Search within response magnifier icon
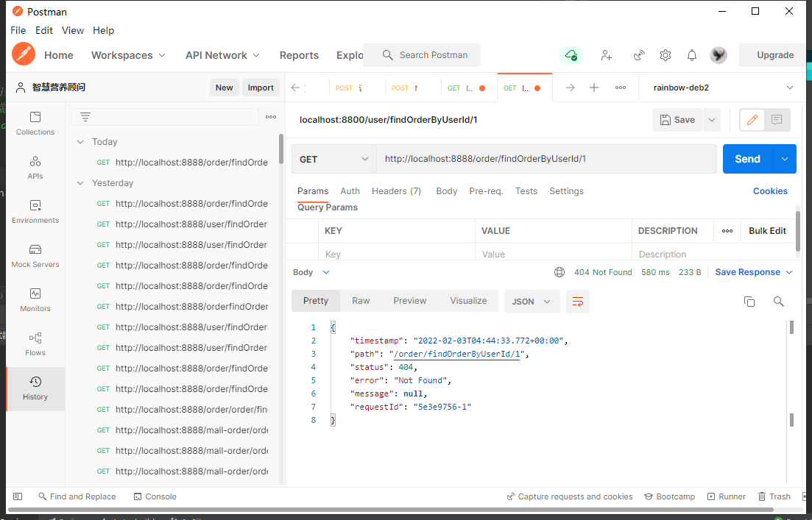 pos(778,301)
